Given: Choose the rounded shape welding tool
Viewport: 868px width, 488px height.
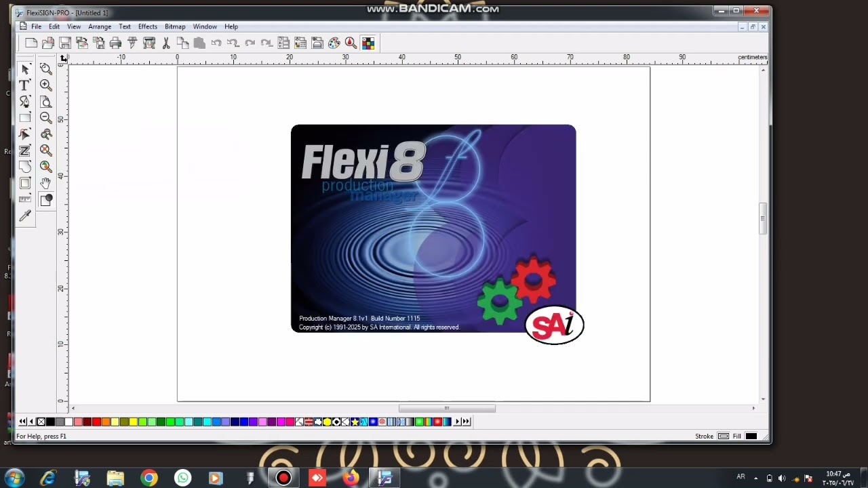Looking at the screenshot, I should [x=25, y=167].
